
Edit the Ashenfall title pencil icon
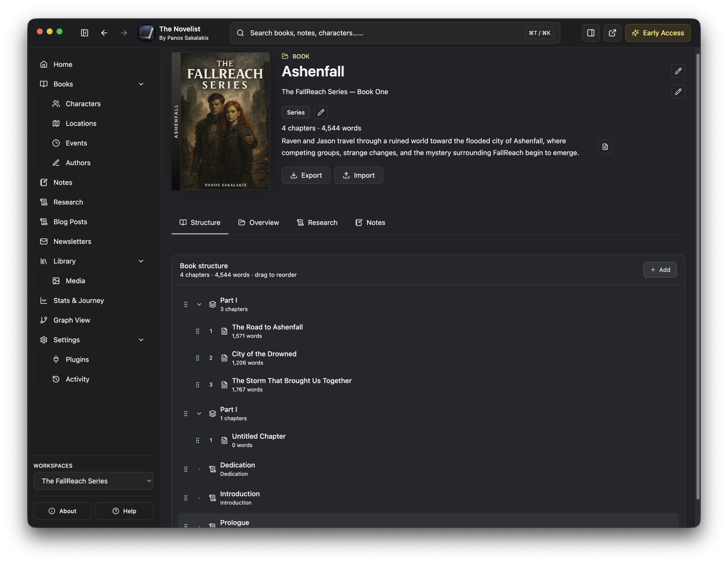pos(678,71)
